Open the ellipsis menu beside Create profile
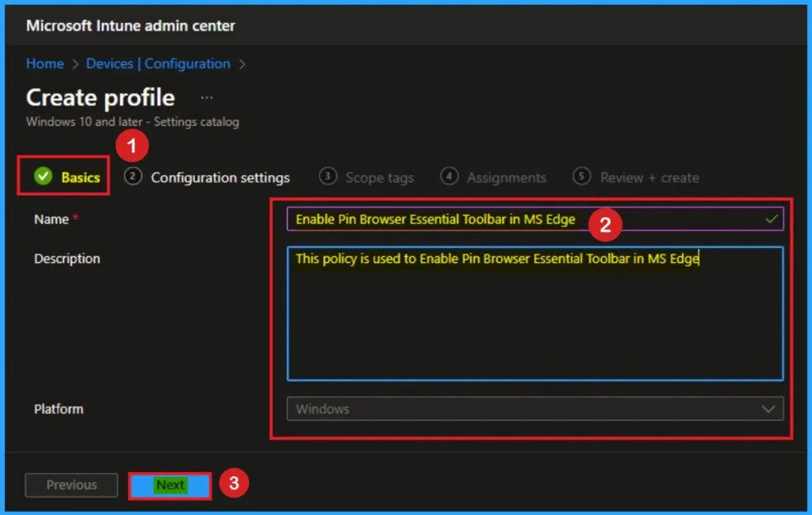The height and width of the screenshot is (515, 812). click(x=207, y=97)
